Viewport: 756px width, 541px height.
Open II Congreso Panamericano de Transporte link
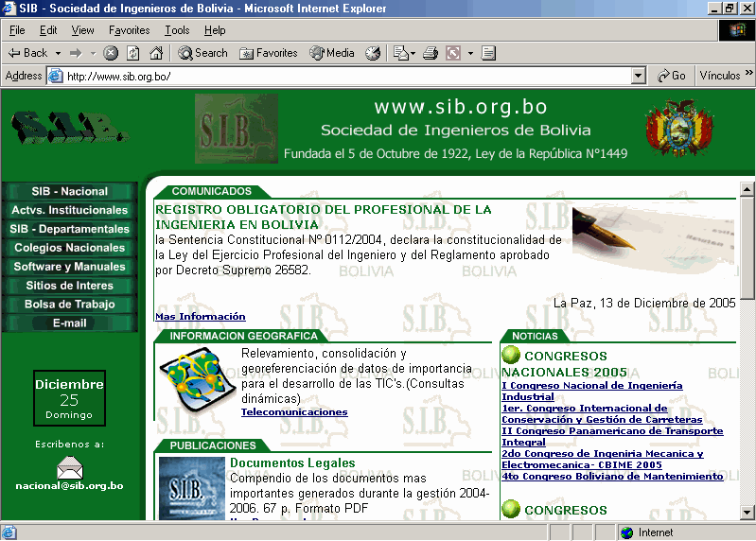(612, 436)
